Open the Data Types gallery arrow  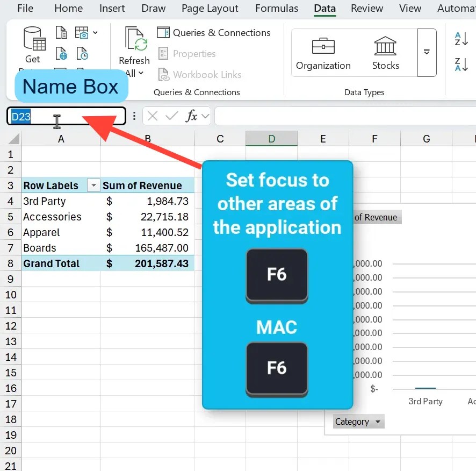[x=427, y=52]
